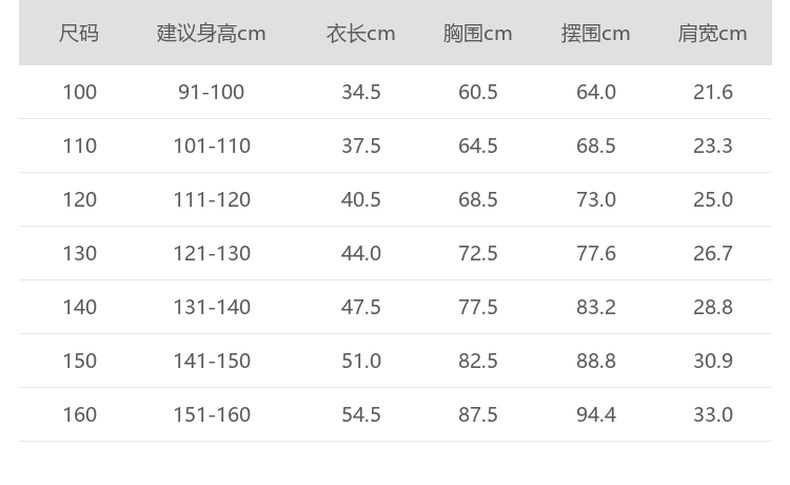Select the 111-120 height range cell

(211, 200)
